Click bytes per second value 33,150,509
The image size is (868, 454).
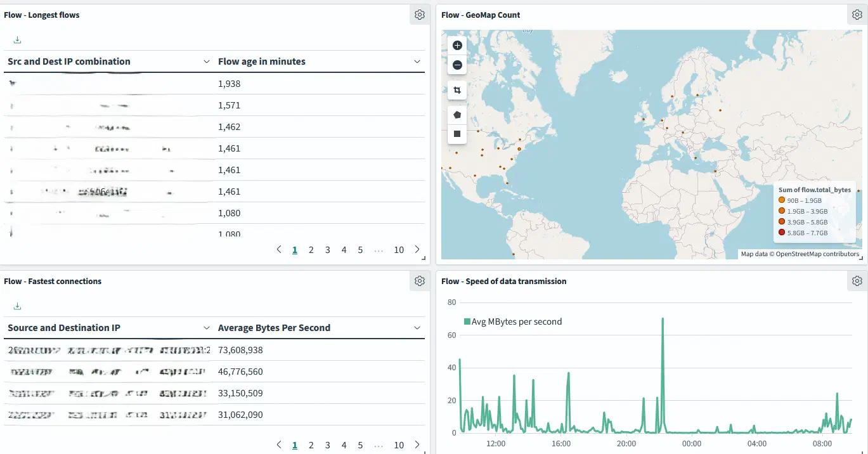240,393
